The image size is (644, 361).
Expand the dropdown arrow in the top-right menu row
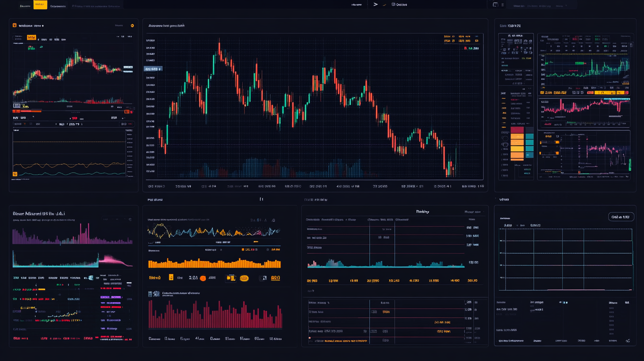tap(566, 6)
